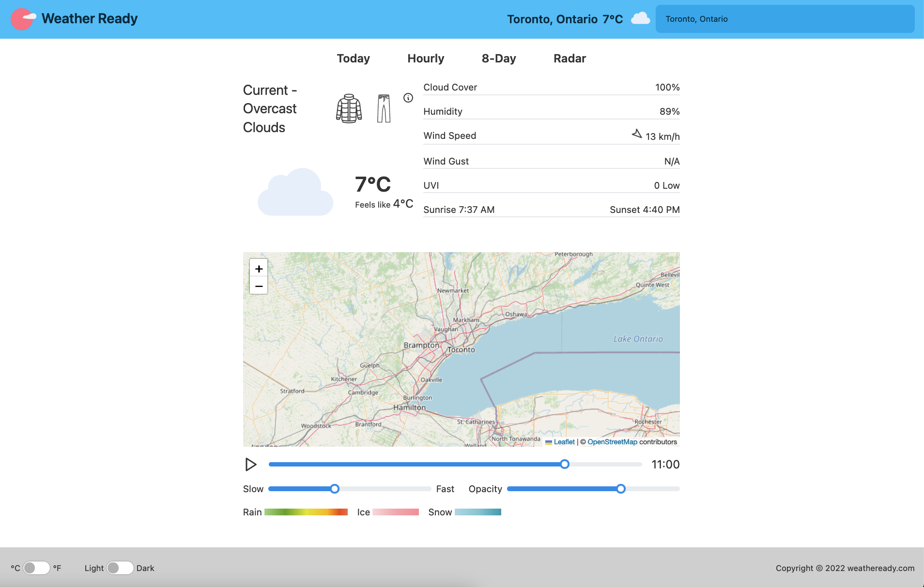The width and height of the screenshot is (924, 587).
Task: Open the Radar tab
Action: coord(570,59)
